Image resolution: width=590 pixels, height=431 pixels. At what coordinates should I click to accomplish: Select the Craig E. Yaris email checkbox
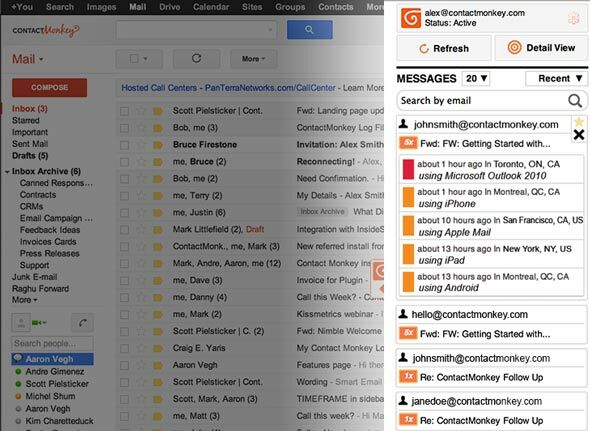coord(124,349)
